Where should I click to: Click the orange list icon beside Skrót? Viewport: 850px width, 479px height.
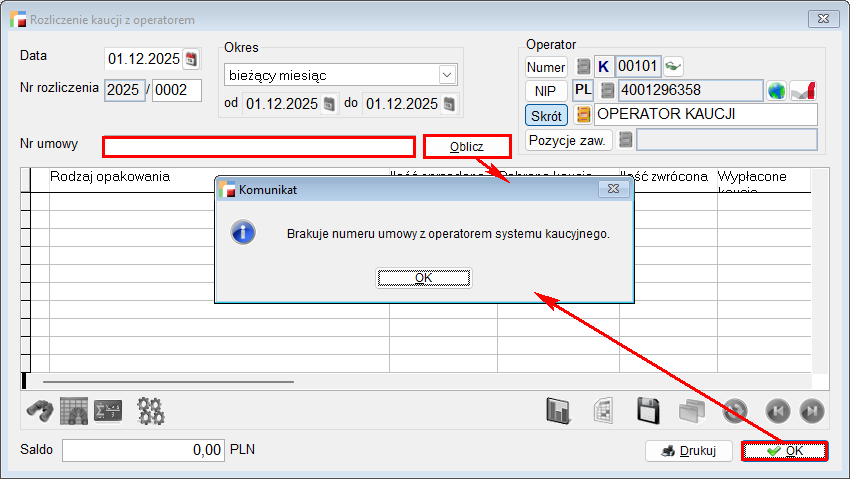[x=583, y=115]
